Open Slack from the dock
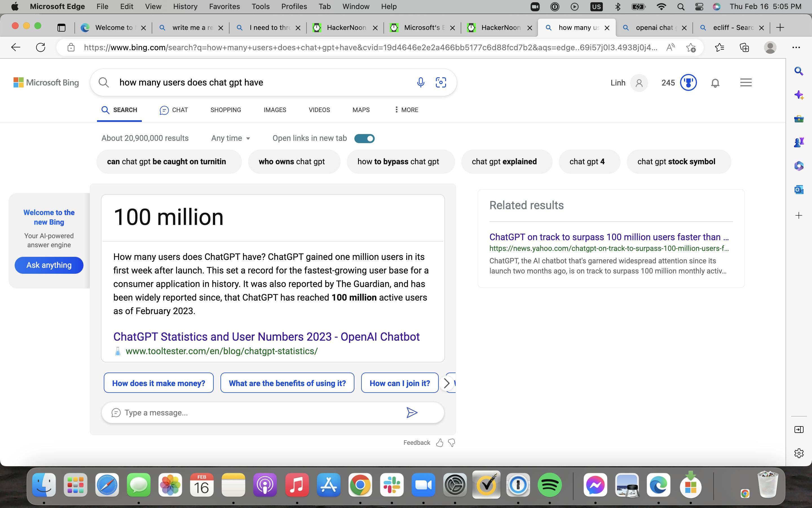The height and width of the screenshot is (508, 812). [392, 485]
